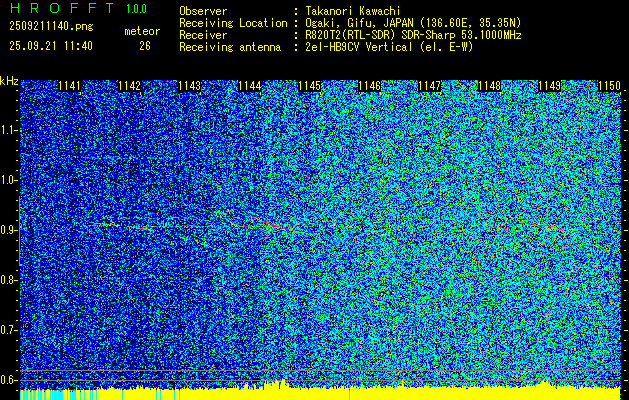Viewport: 629px width, 400px height.
Task: Click the 0.6 kHz axis label
Action: coord(8,380)
